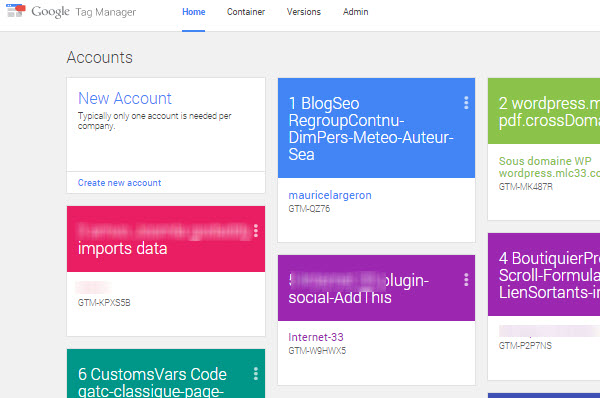600x398 pixels.
Task: Select the 4 BoutiquierPro account title
Action: [x=549, y=275]
